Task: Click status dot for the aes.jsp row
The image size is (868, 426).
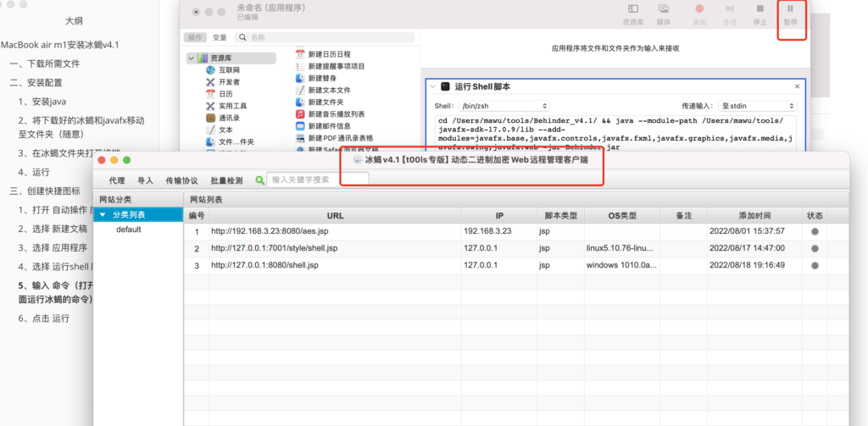Action: (815, 232)
